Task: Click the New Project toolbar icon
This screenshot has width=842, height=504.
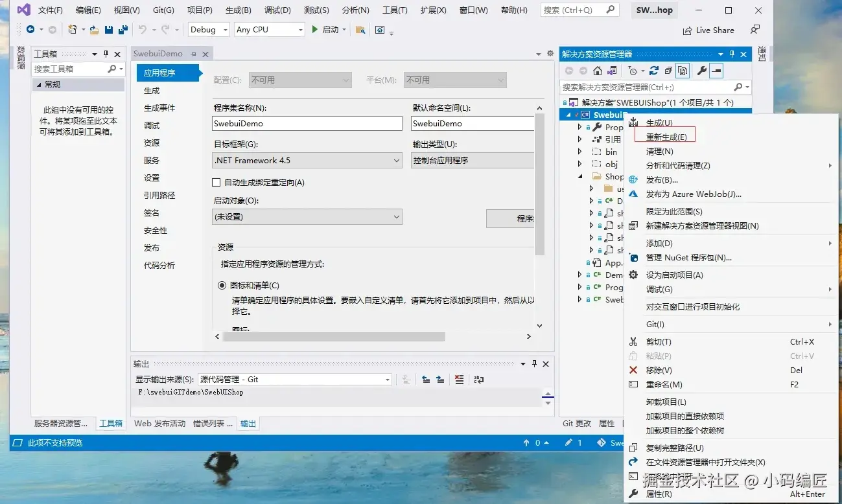Action: pos(73,30)
